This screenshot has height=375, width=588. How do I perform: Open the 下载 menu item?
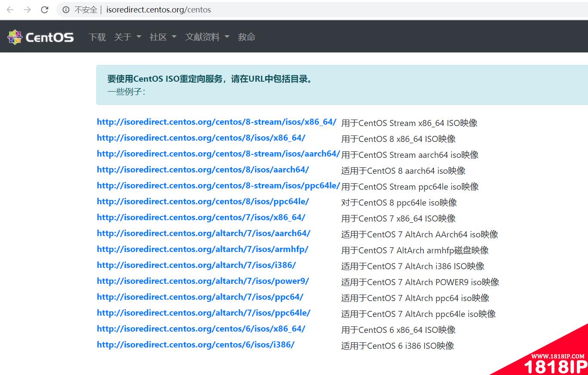pos(97,37)
